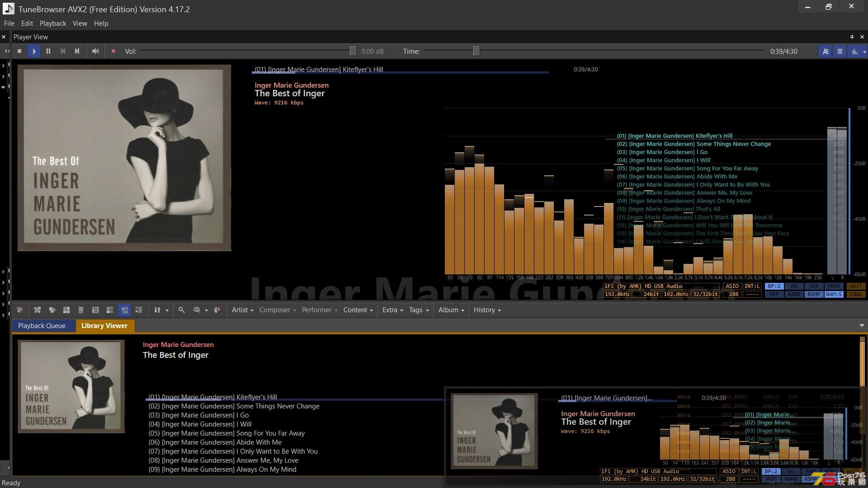
Task: Click the volume slider handle
Action: point(353,51)
